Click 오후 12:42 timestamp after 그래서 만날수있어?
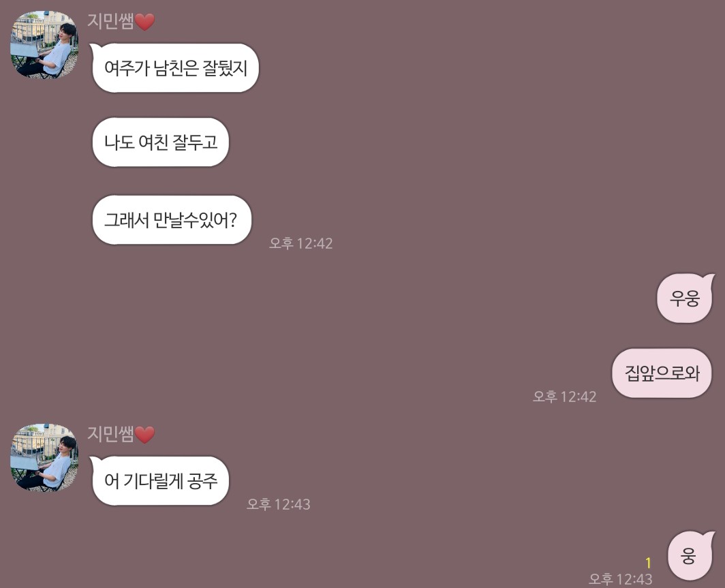Image resolution: width=725 pixels, height=588 pixels. pos(301,243)
